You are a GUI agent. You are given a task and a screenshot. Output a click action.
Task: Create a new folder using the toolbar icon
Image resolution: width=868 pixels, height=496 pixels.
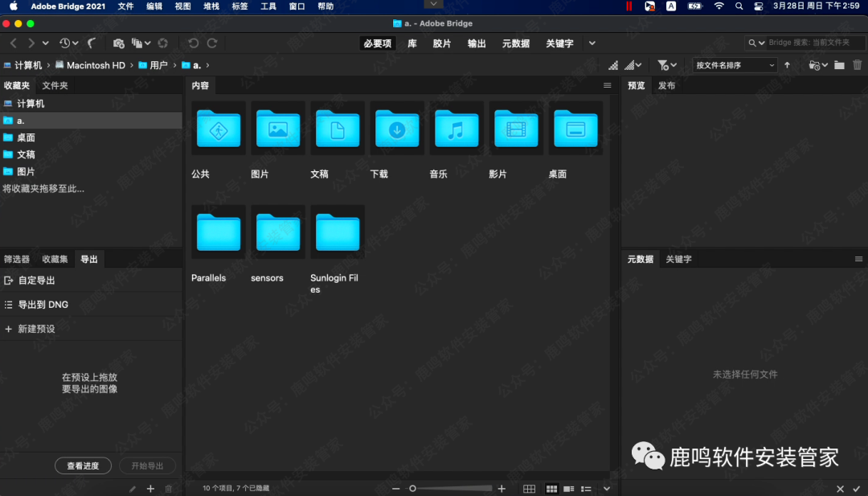click(839, 64)
